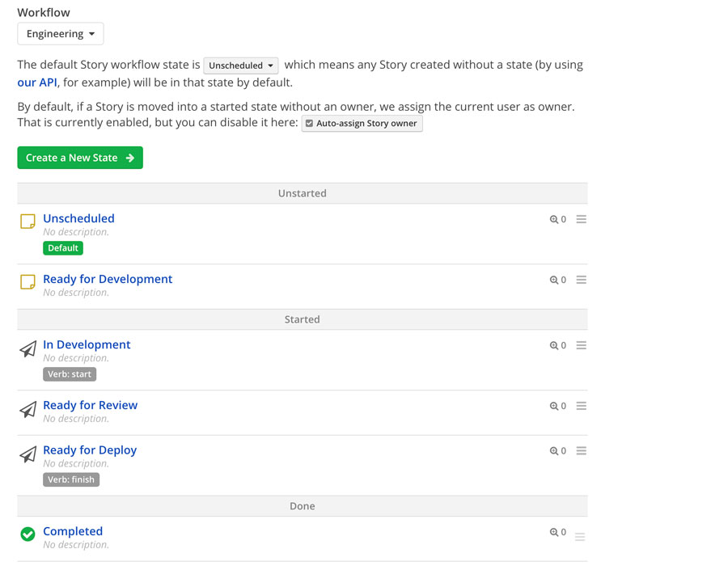Follow the 'our API' link
The height and width of the screenshot is (570, 728).
coord(37,82)
